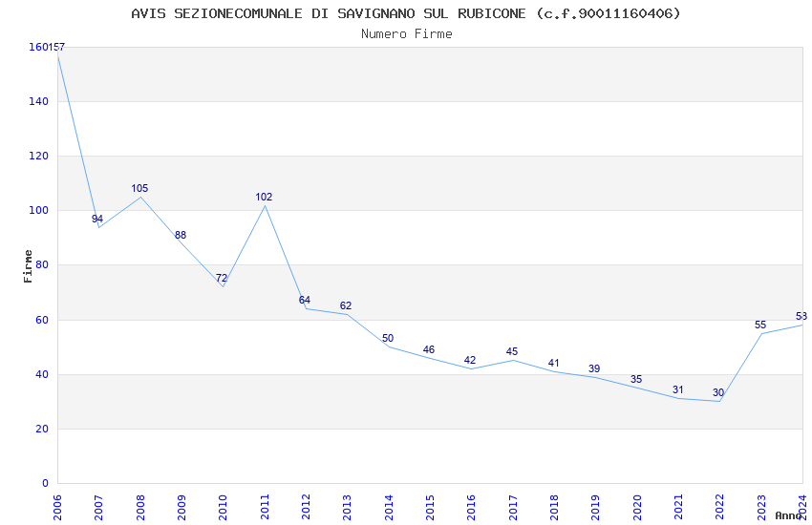Click the x-axis year label 2017
Screen dimensions: 812x525
pos(513,508)
